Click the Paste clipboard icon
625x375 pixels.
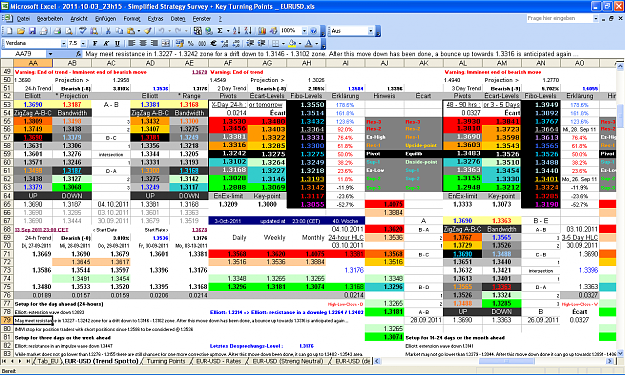click(131, 31)
